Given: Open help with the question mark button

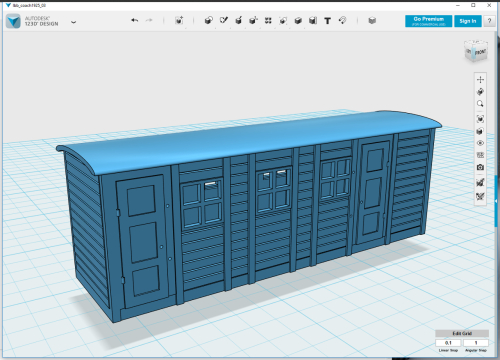Looking at the screenshot, I should (x=489, y=21).
